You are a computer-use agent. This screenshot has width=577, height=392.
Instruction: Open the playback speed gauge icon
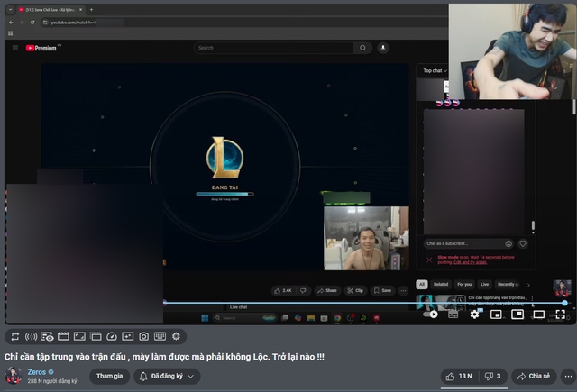click(x=111, y=336)
